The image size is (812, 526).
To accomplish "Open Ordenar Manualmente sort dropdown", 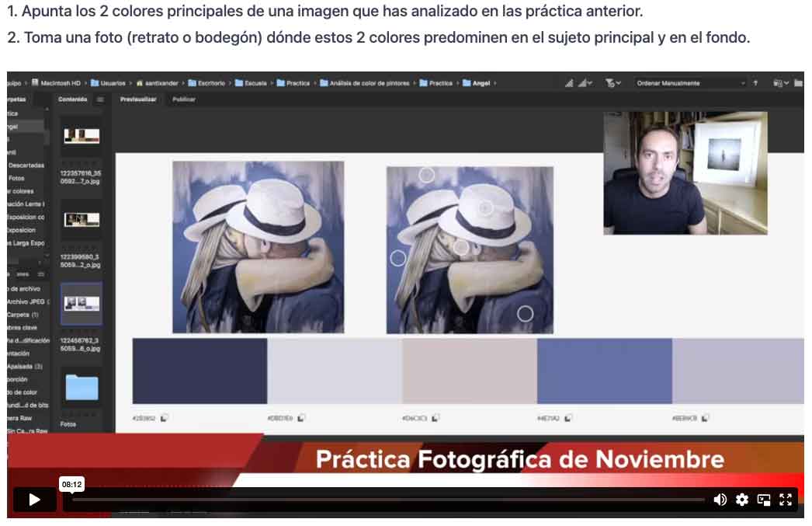I will 691,83.
